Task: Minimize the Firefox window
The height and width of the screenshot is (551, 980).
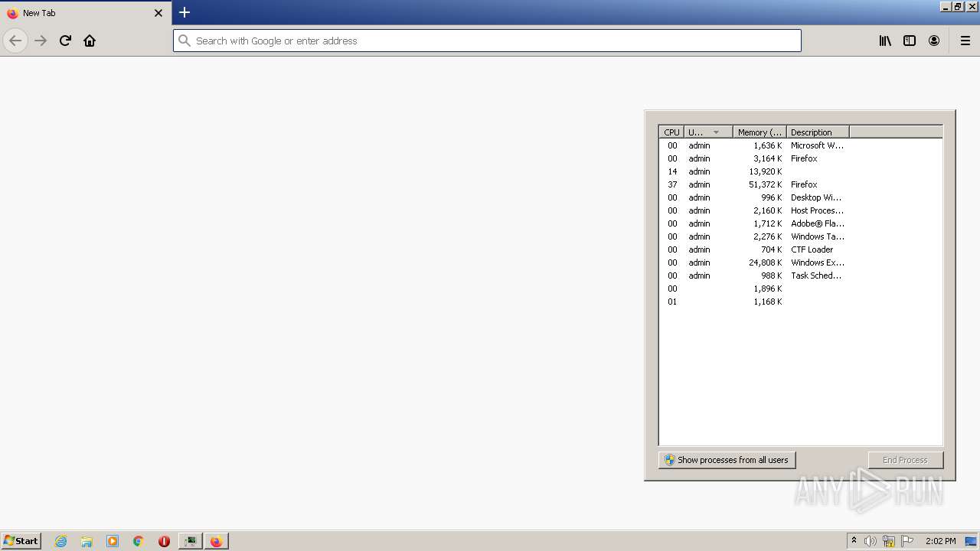Action: point(946,7)
